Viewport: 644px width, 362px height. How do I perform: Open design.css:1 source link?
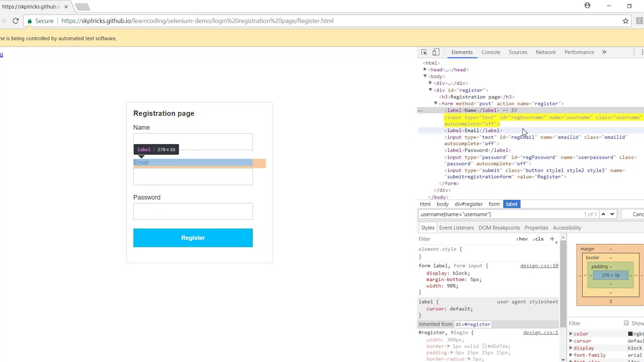point(540,332)
